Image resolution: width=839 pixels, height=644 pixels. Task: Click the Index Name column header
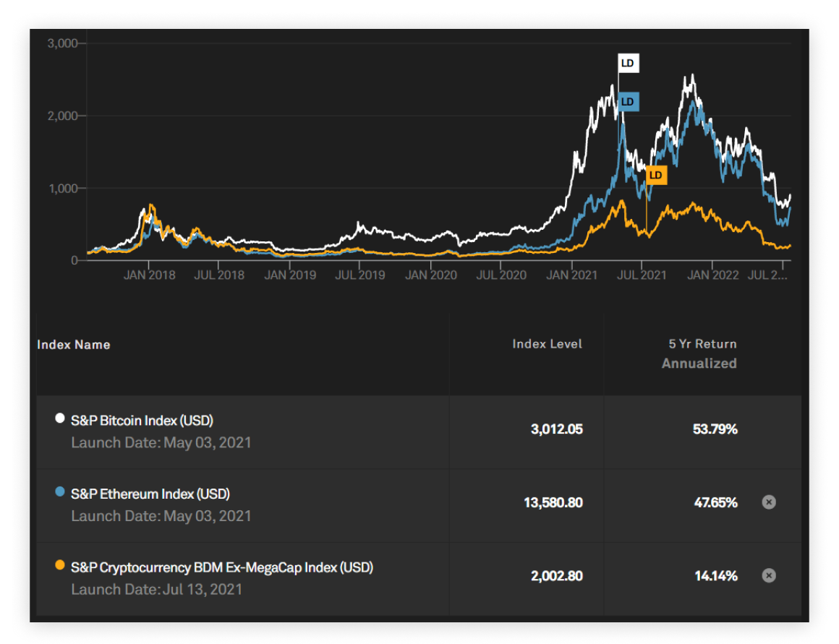tap(74, 345)
